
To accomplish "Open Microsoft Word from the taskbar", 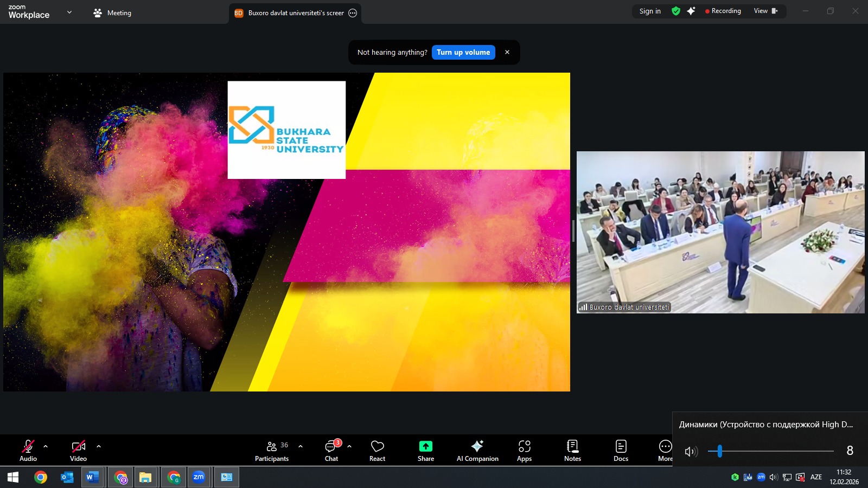I will point(92,477).
